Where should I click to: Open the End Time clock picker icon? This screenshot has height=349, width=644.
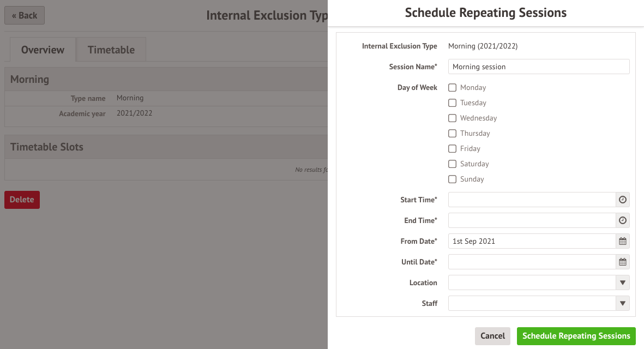point(623,220)
